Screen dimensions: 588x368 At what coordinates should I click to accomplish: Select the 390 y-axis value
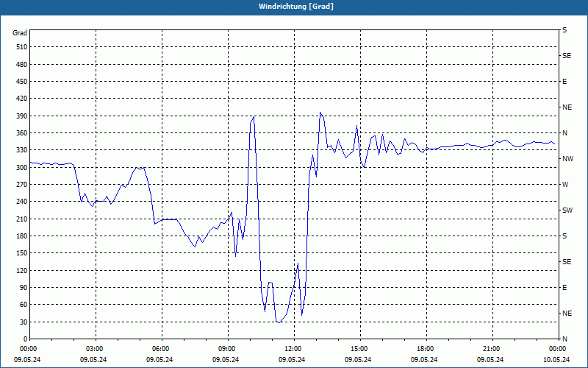point(21,116)
